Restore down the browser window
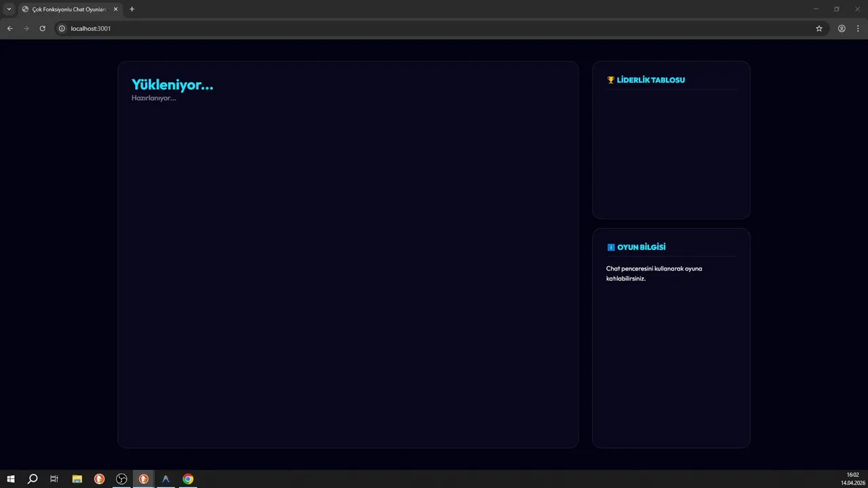The width and height of the screenshot is (868, 488). pos(836,9)
